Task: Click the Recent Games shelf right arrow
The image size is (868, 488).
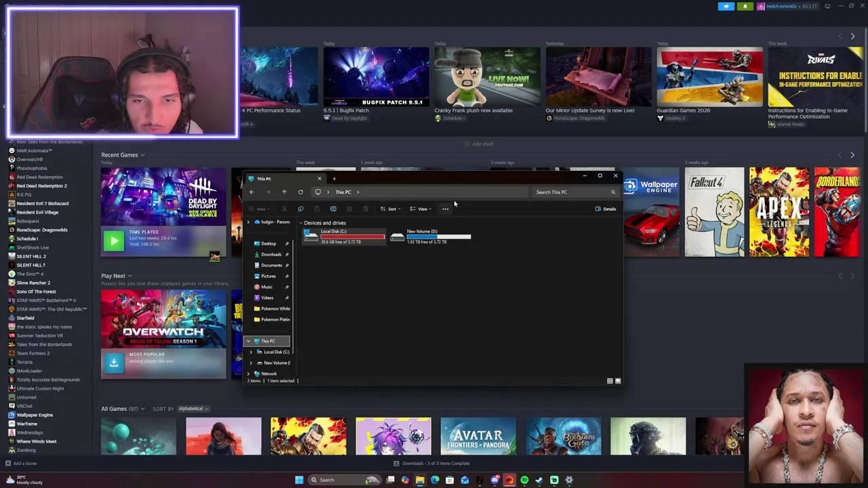Action: click(852, 155)
